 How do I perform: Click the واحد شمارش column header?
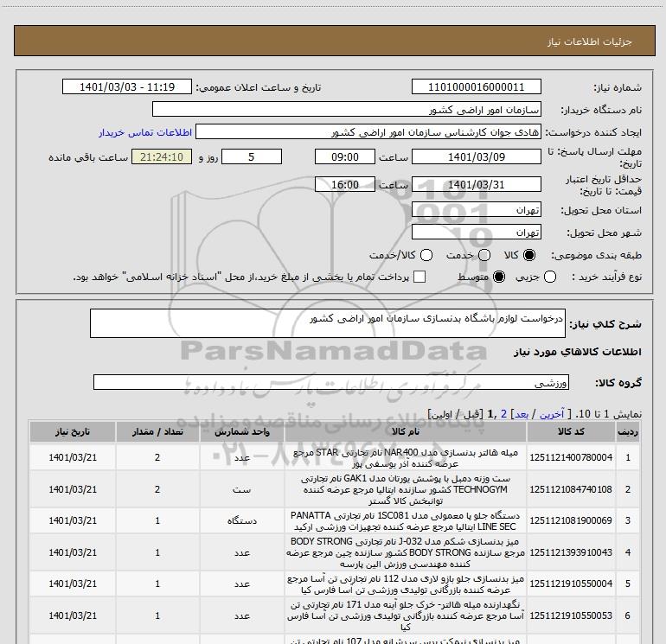pyautogui.click(x=241, y=431)
